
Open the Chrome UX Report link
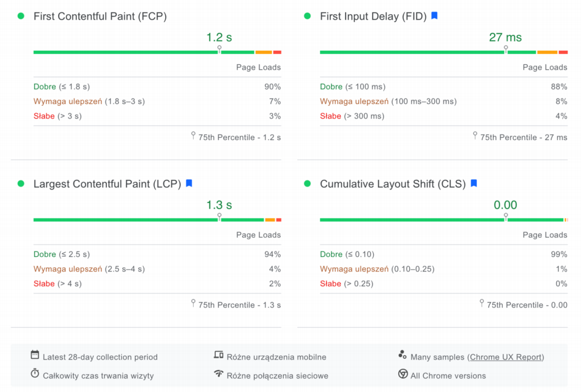506,357
